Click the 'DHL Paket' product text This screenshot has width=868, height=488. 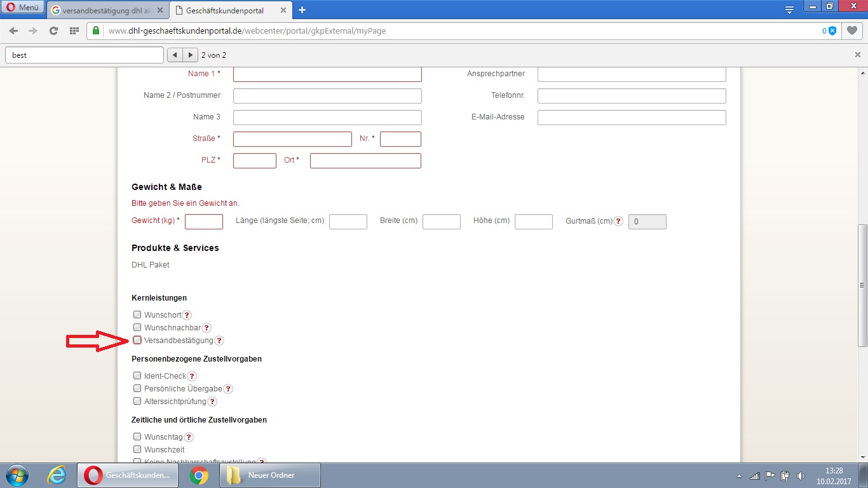click(x=151, y=265)
